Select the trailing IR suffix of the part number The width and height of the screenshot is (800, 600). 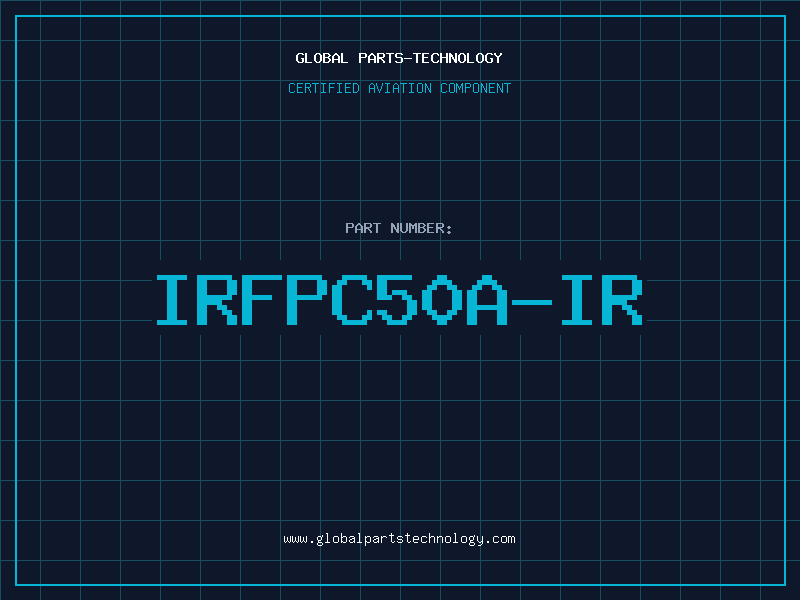click(x=602, y=300)
